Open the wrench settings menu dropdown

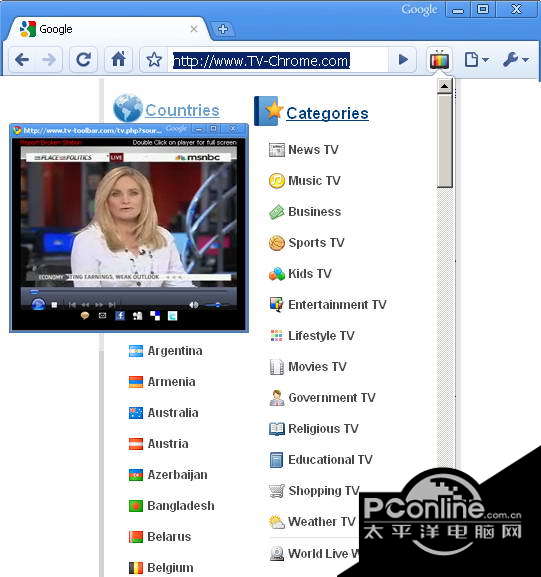[516, 59]
